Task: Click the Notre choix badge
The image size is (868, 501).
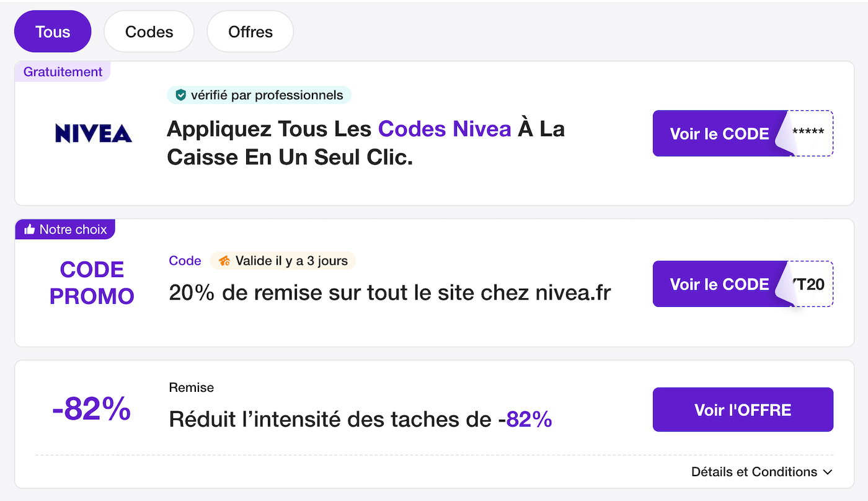Action: coord(65,229)
